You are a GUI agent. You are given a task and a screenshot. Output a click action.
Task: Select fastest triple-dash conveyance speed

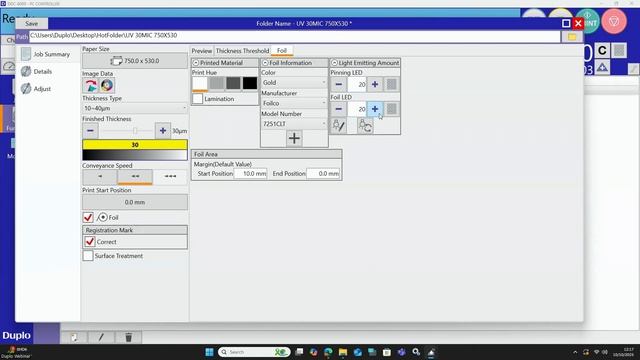[170, 176]
